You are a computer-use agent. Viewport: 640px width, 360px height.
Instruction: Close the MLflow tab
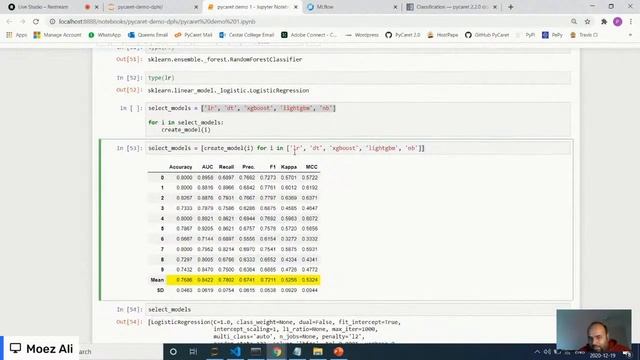click(x=395, y=7)
